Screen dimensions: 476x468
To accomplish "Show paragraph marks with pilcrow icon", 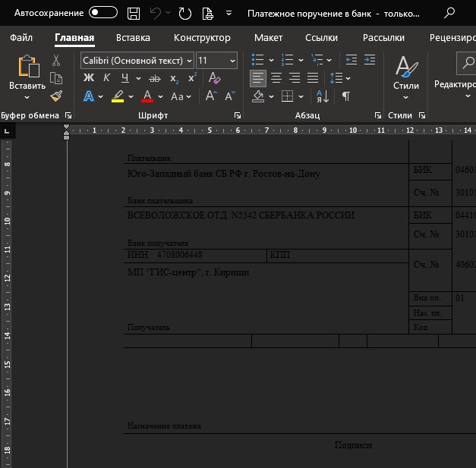I will 346,96.
